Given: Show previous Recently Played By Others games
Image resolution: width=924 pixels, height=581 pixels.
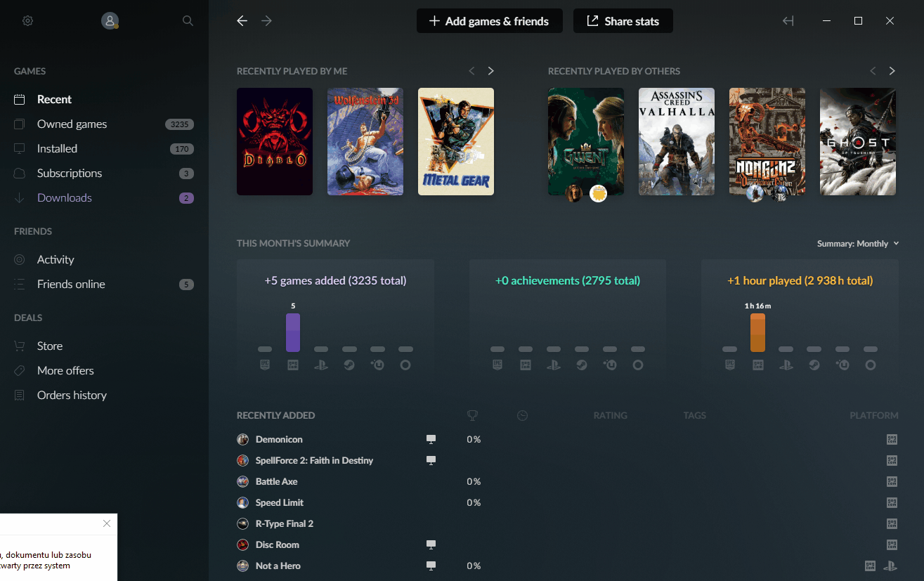Looking at the screenshot, I should (873, 71).
